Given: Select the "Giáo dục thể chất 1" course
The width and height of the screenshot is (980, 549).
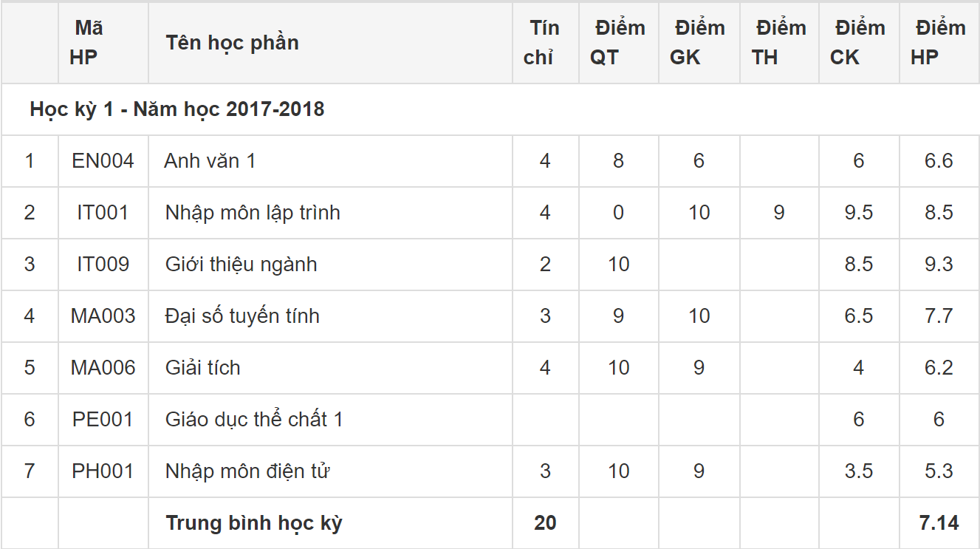Looking at the screenshot, I should pyautogui.click(x=254, y=420).
